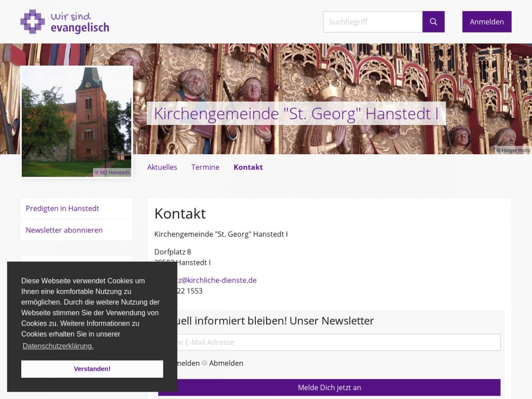This screenshot has width=532, height=399.
Task: Open Predigten in Hanstedt sidebar link
Action: 62,209
